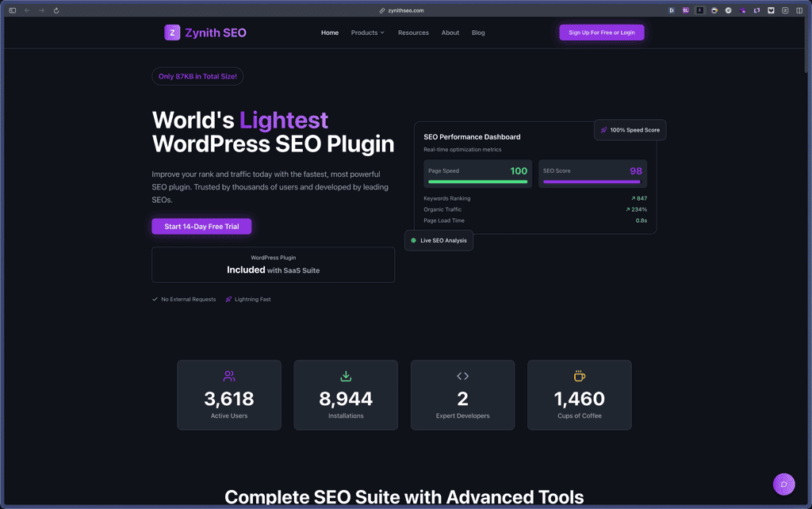Click the purple SEO Score progress bar
The image size is (812, 509).
592,182
